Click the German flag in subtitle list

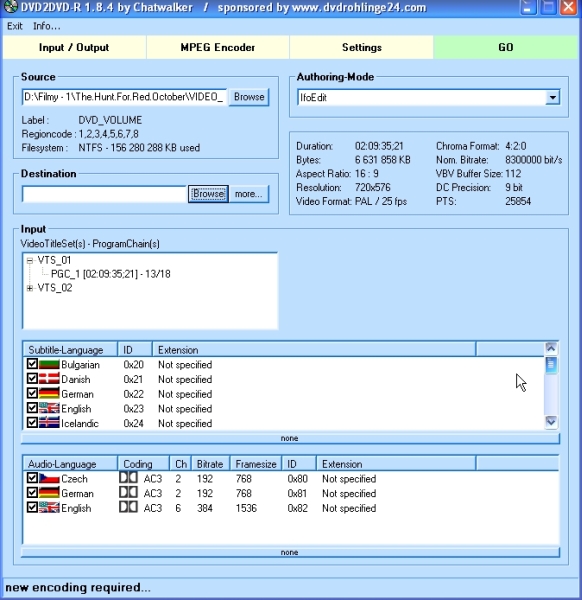coord(49,393)
